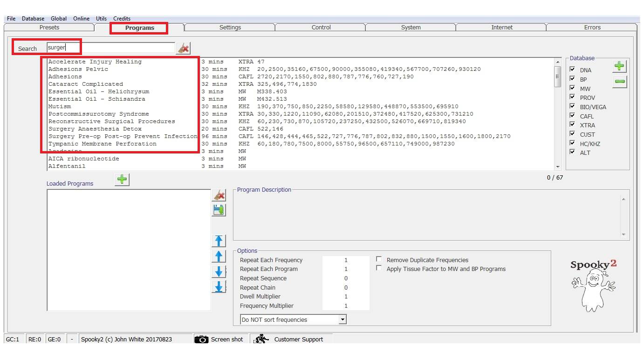Toggle the HC/KHZ database checkbox
Screen dimensions: 644x347
click(573, 143)
